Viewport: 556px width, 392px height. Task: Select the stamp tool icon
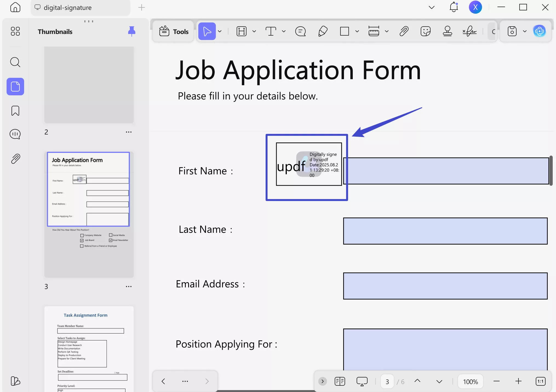tap(447, 31)
